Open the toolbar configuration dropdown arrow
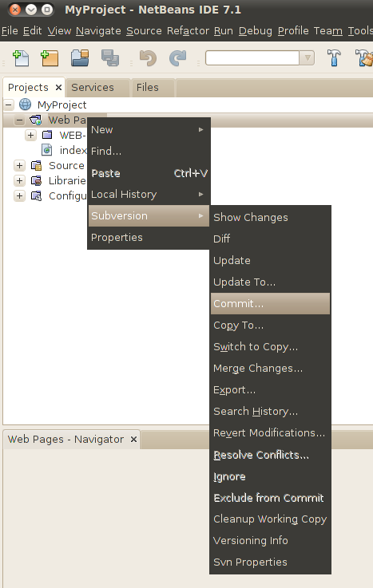The image size is (373, 588). pos(307,58)
